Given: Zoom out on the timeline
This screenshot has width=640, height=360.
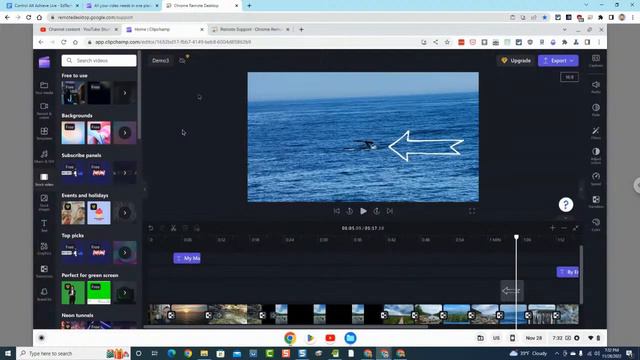Looking at the screenshot, I should (x=564, y=228).
